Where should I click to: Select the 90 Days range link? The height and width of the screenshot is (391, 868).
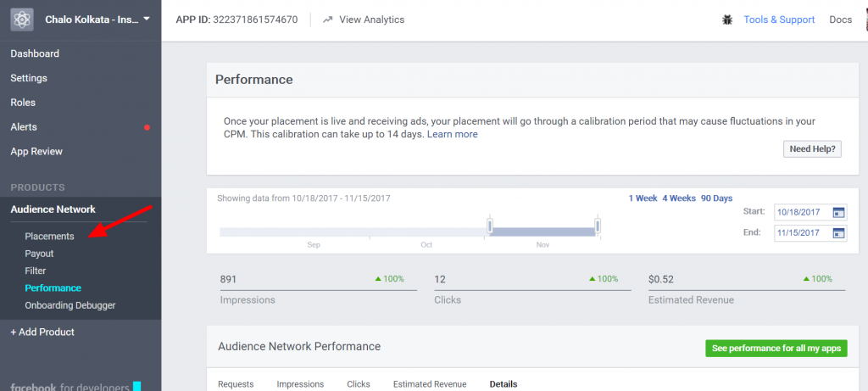[716, 198]
